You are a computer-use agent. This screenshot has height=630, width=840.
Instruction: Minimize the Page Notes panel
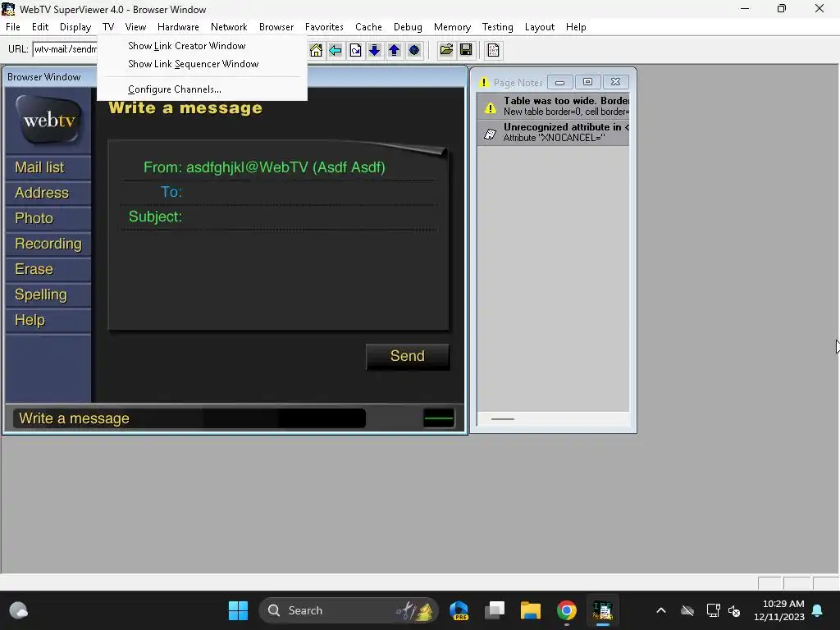(559, 83)
